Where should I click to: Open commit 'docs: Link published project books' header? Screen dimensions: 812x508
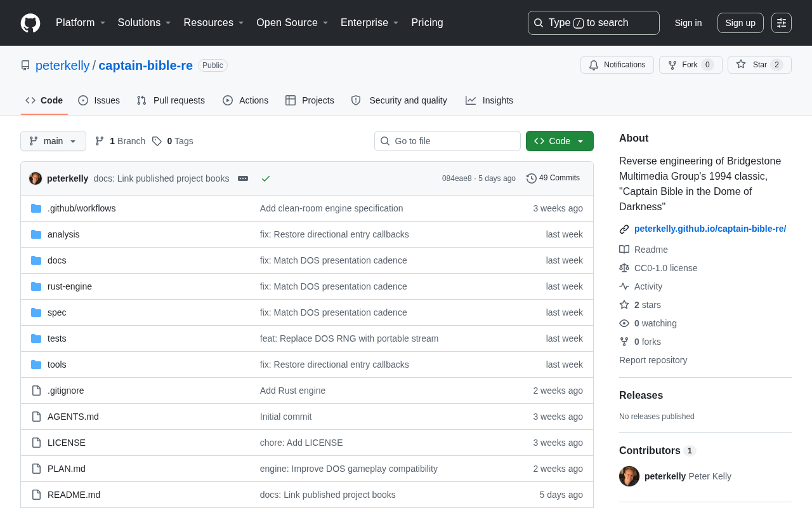[161, 178]
